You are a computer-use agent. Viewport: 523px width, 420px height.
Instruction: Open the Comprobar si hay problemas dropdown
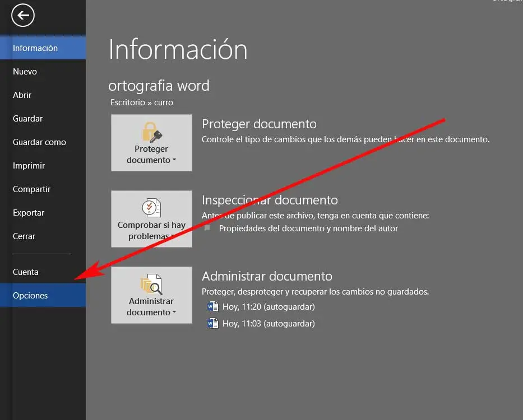[151, 219]
